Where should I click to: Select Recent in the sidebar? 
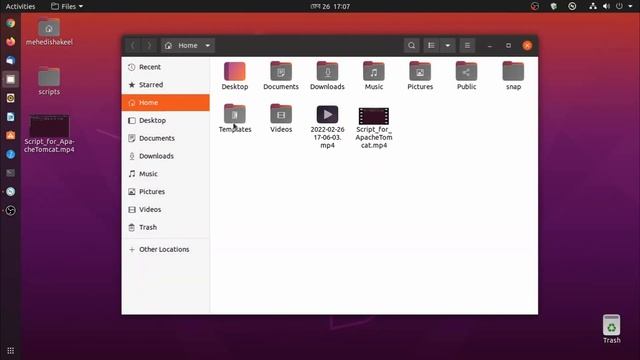[x=166, y=67]
